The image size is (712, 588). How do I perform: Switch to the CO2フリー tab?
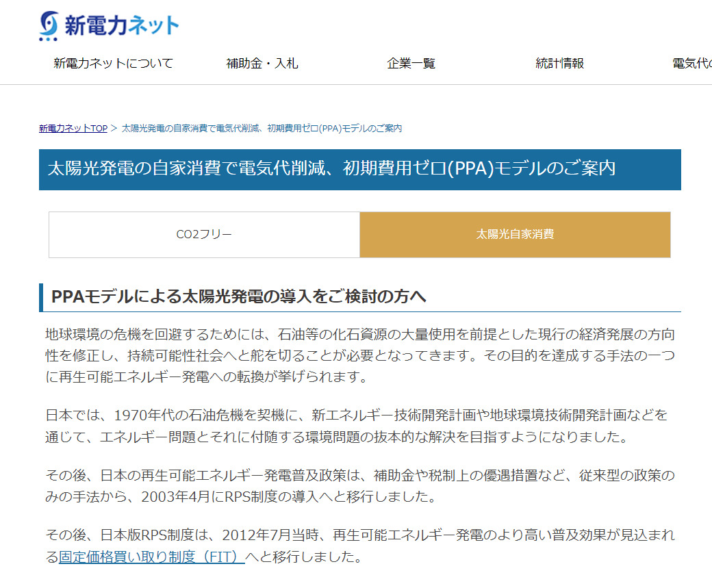coord(204,235)
